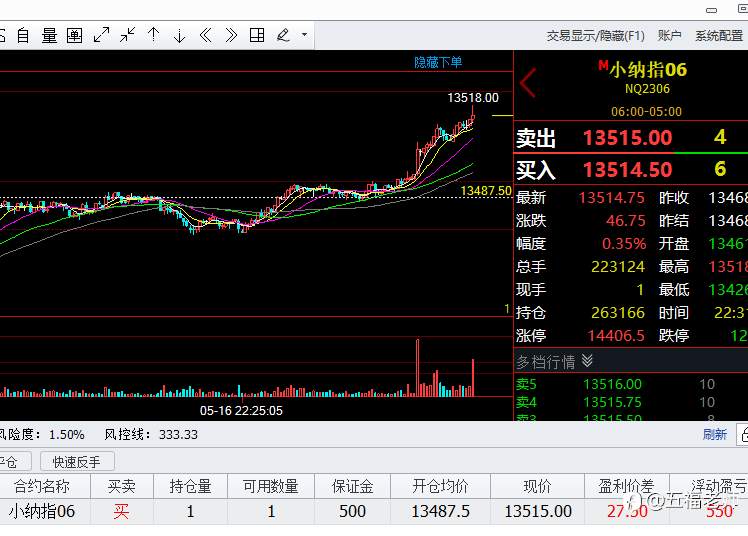Screen dimensions: 748x536
Task: Click the 量 volume indicator toolbar icon
Action: click(x=49, y=35)
